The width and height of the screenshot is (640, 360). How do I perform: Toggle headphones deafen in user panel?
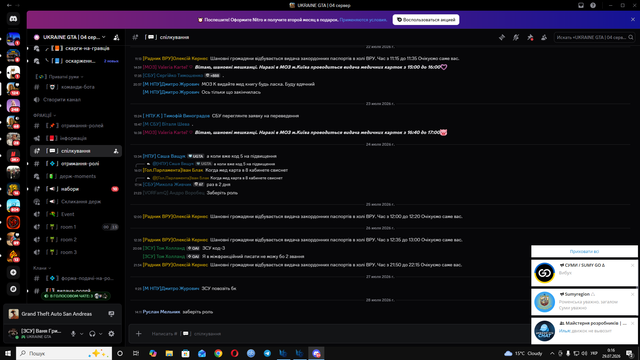(x=92, y=333)
